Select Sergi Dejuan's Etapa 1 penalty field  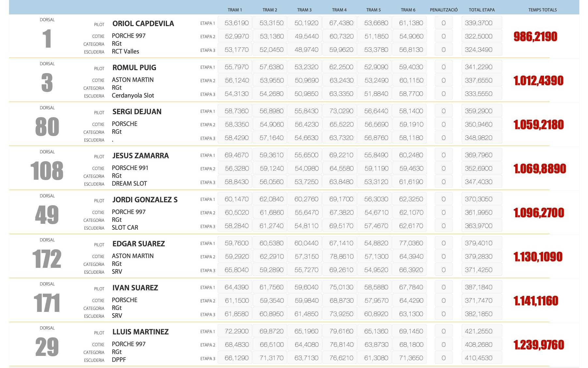pos(444,111)
